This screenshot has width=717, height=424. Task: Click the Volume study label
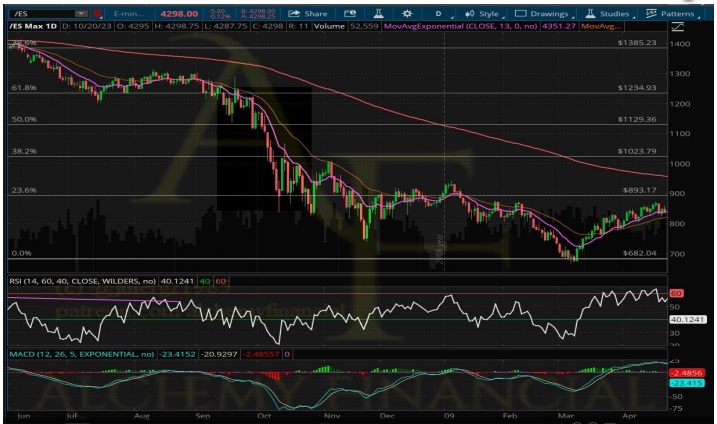(x=329, y=26)
